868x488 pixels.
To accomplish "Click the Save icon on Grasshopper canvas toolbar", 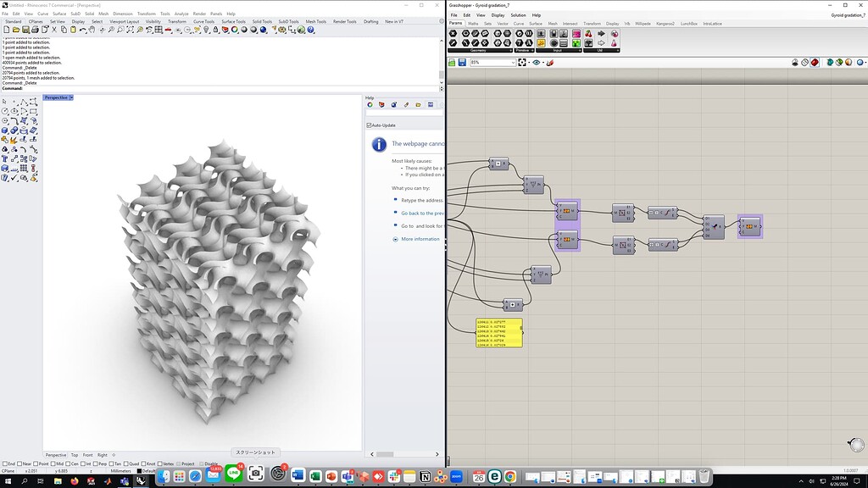I will [x=463, y=61].
